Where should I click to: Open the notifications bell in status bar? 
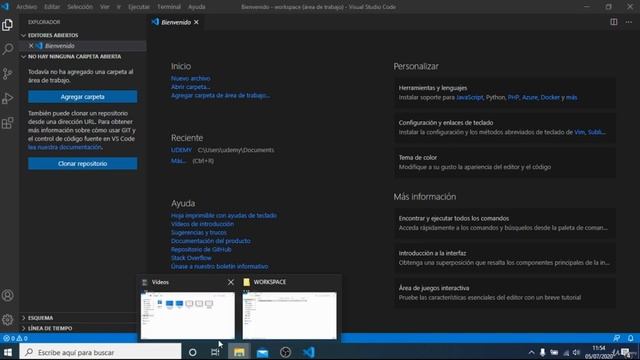pyautogui.click(x=631, y=338)
